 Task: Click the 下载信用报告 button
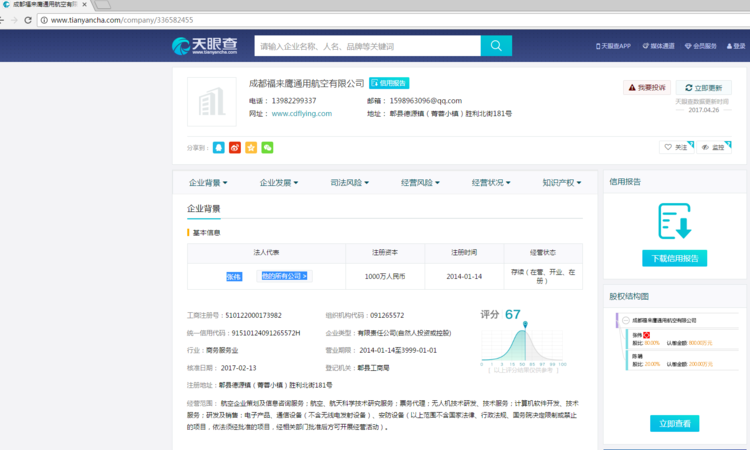(x=674, y=258)
